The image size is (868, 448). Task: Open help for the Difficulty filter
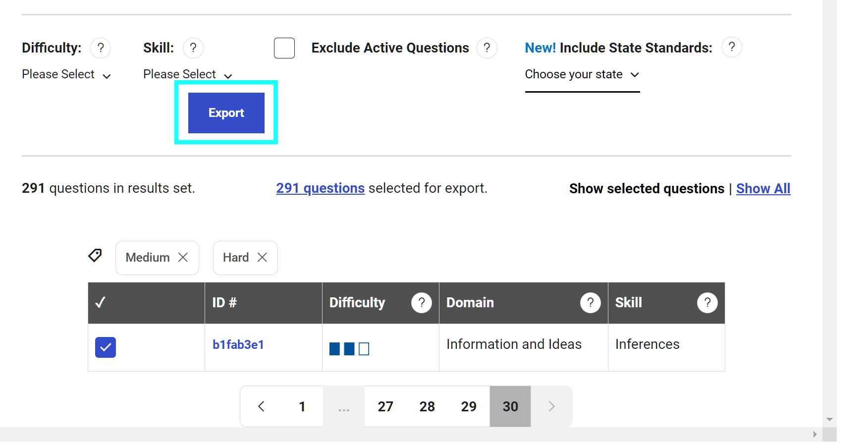[x=101, y=48]
